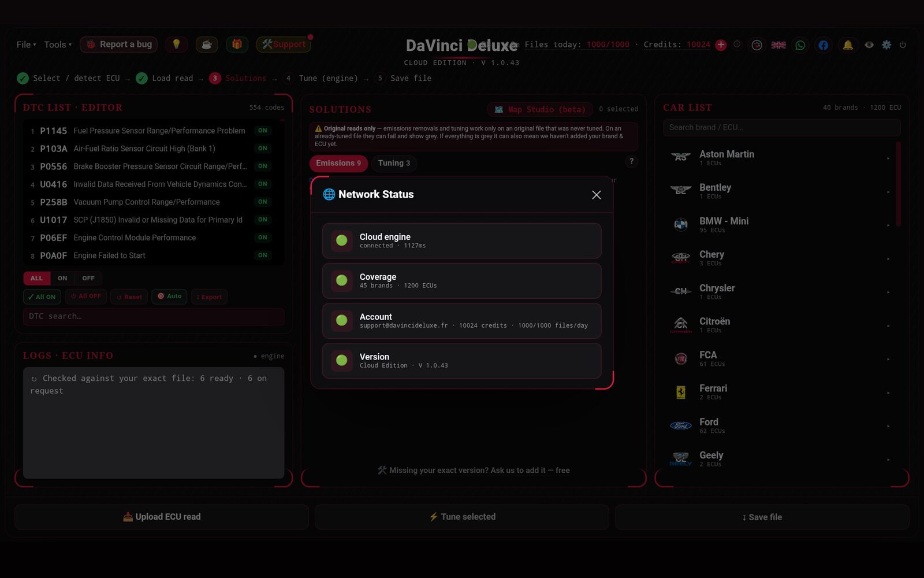Click Upload ECU read button
Image resolution: width=924 pixels, height=578 pixels.
click(x=162, y=517)
